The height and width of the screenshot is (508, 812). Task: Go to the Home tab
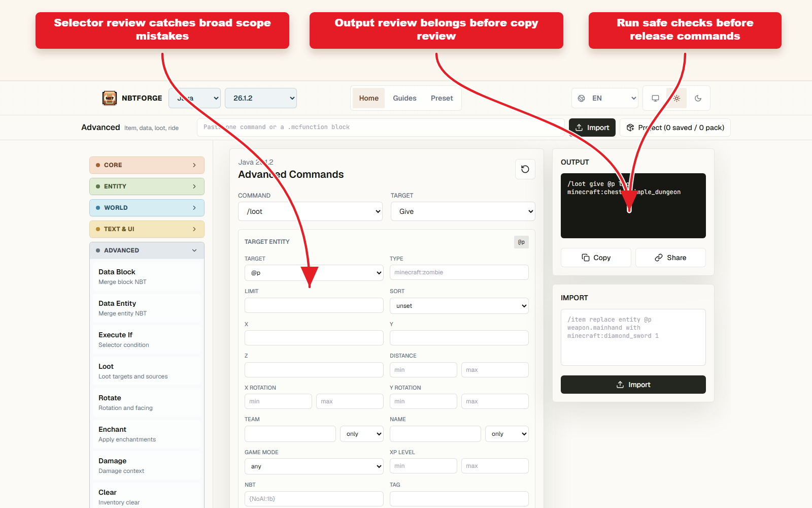coord(369,98)
